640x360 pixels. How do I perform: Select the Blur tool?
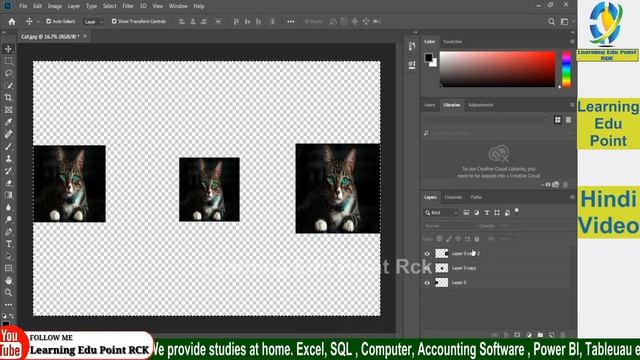pos(8,207)
